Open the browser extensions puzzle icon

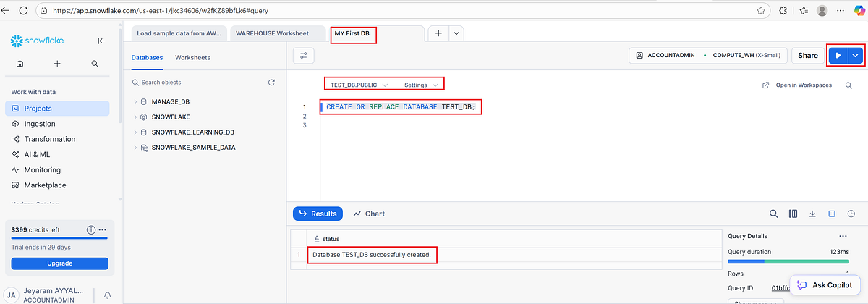tap(783, 11)
